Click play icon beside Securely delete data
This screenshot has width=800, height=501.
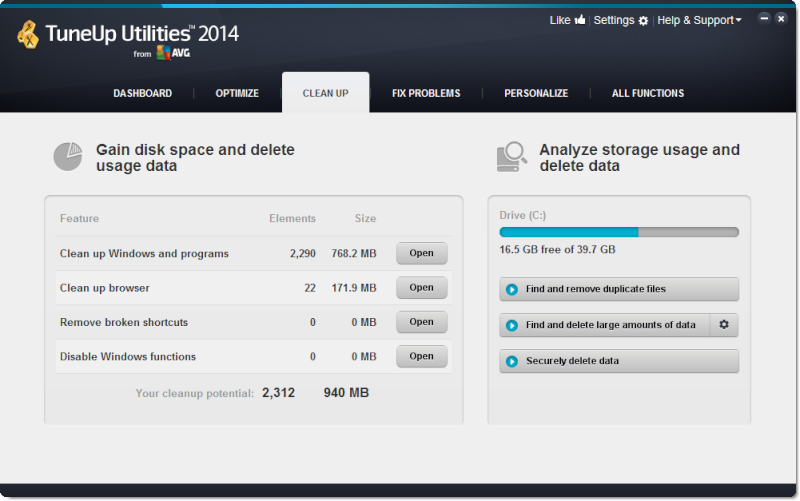coord(512,362)
